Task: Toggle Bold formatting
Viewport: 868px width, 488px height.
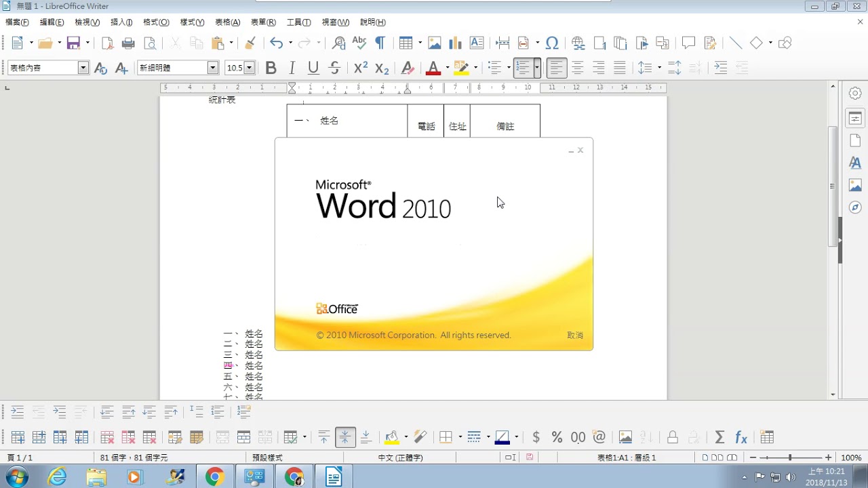Action: click(x=271, y=68)
